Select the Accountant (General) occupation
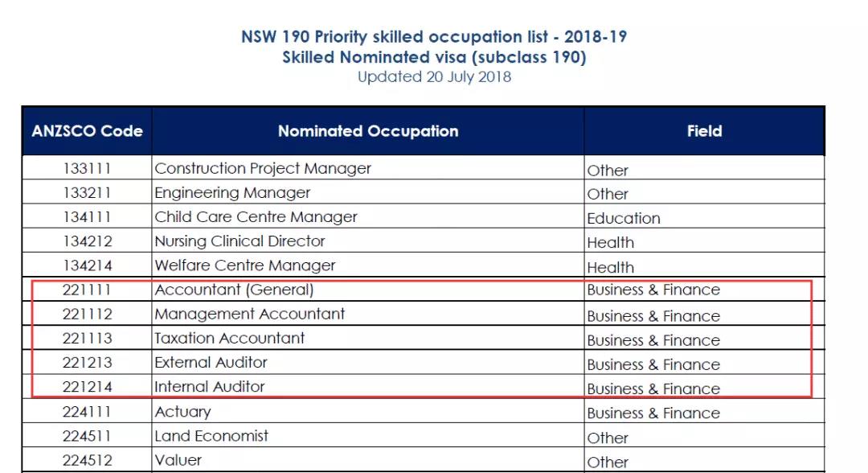Viewport: 868px width, 473px height. pyautogui.click(x=234, y=290)
